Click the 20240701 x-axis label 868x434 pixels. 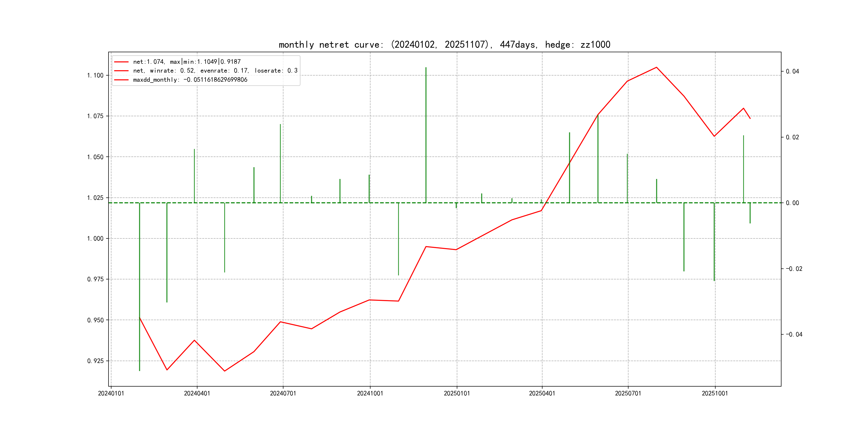click(x=283, y=394)
